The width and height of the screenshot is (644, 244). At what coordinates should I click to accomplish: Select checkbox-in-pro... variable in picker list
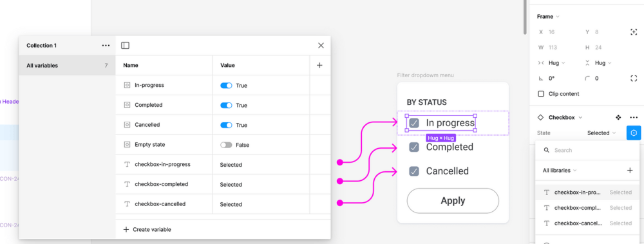[587, 192]
